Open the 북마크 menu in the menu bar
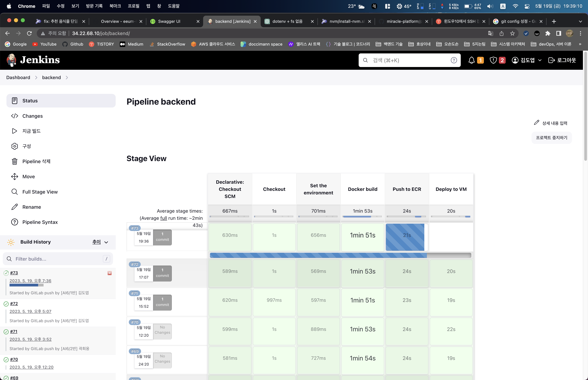This screenshot has width=588, height=380. pos(115,6)
